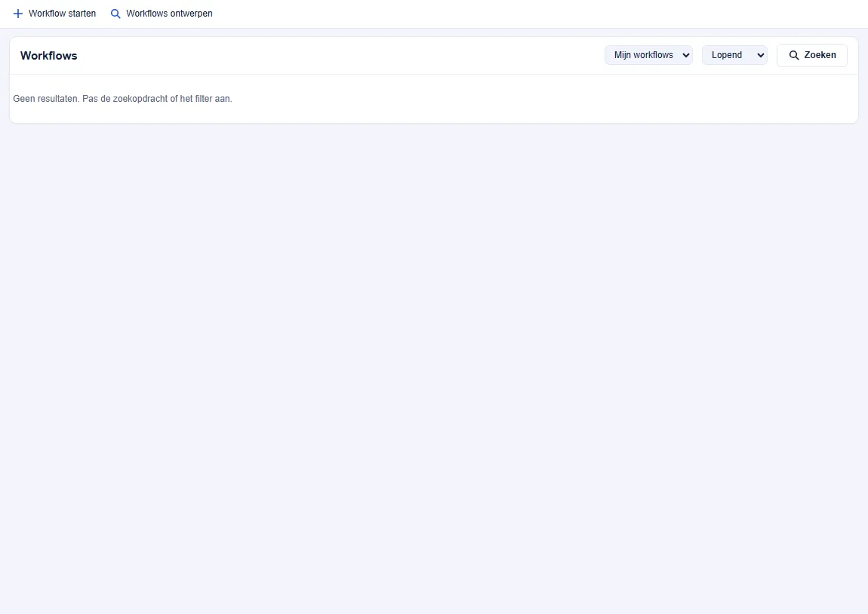Click the Zoeken button

point(812,55)
